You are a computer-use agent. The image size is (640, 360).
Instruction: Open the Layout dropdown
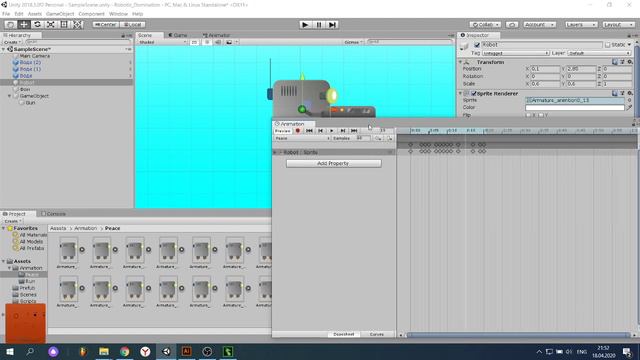coord(618,24)
